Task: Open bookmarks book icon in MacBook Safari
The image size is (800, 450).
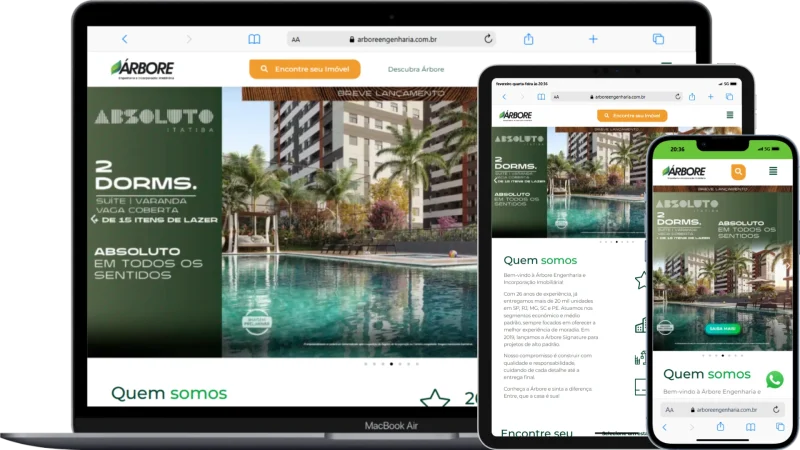Action: (254, 39)
